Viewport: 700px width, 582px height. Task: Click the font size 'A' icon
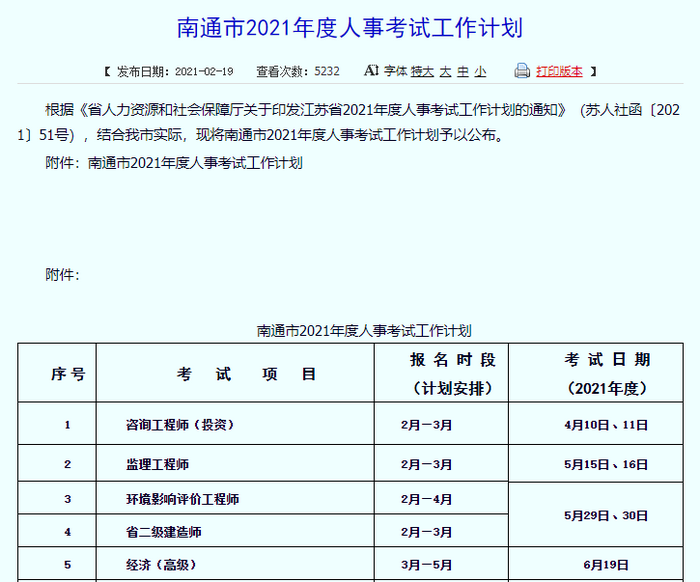coord(371,71)
